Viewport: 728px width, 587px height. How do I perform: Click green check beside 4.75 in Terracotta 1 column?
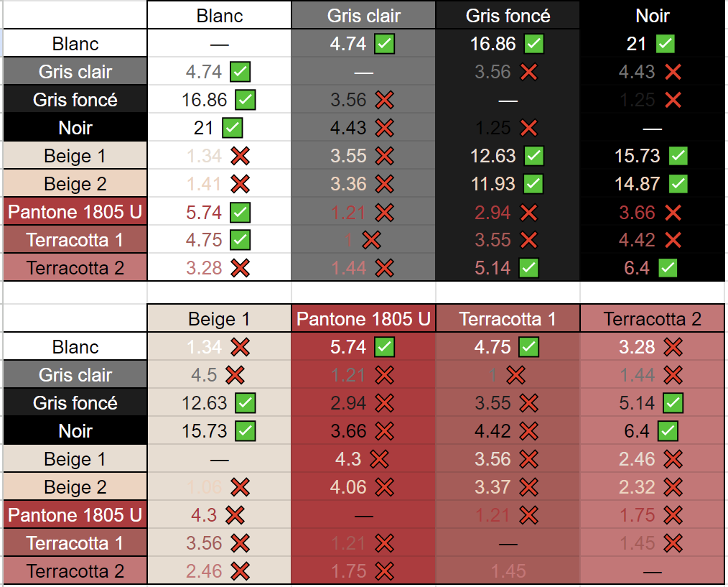528,347
